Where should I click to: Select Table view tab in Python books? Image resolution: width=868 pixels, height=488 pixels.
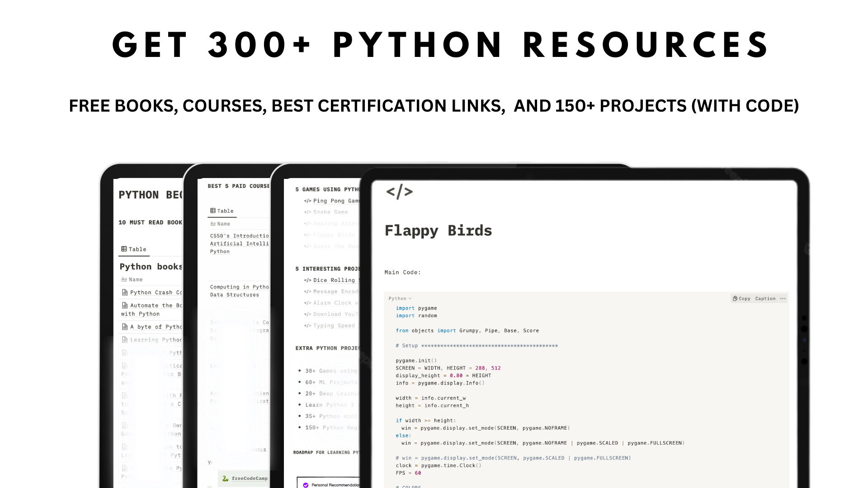point(134,249)
